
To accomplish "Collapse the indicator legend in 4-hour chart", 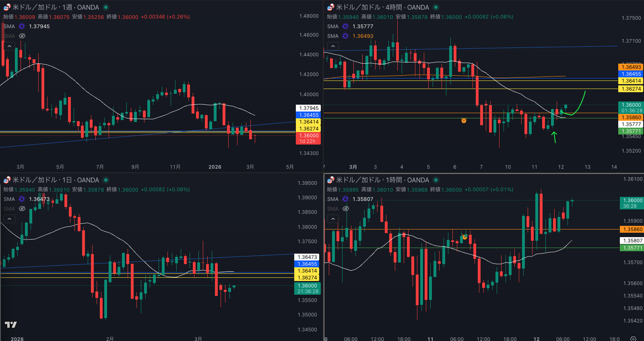I will [x=333, y=46].
